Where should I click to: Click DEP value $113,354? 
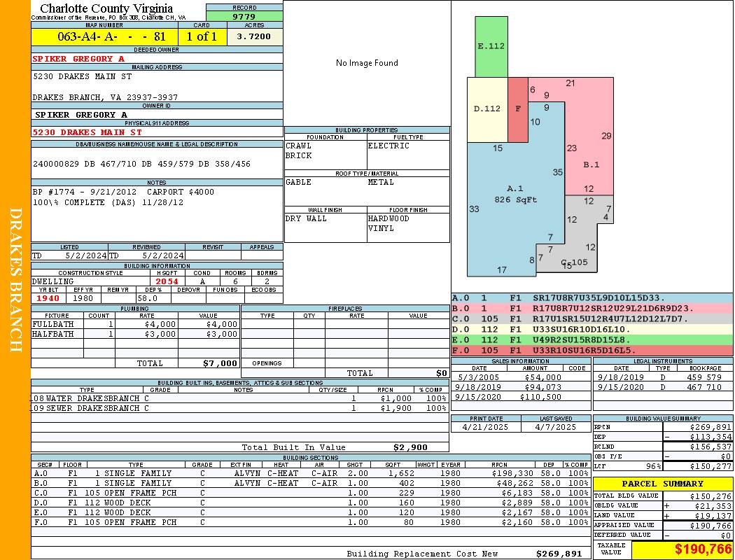710,437
